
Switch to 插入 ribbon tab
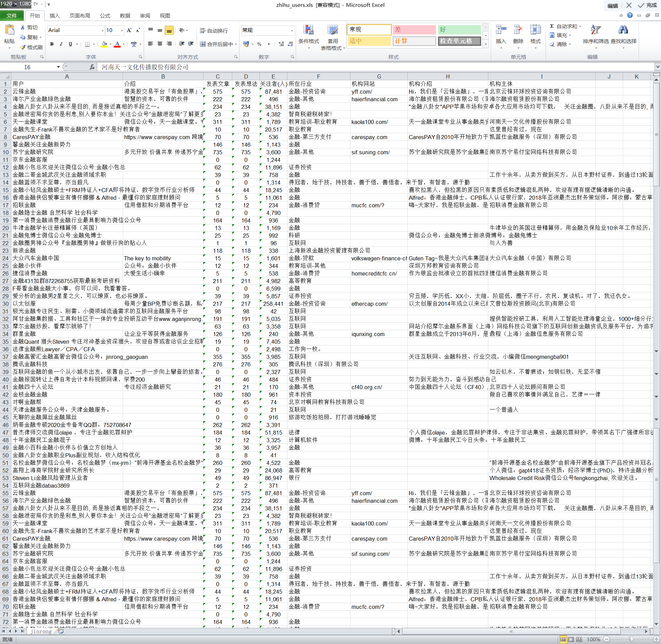[x=54, y=15]
